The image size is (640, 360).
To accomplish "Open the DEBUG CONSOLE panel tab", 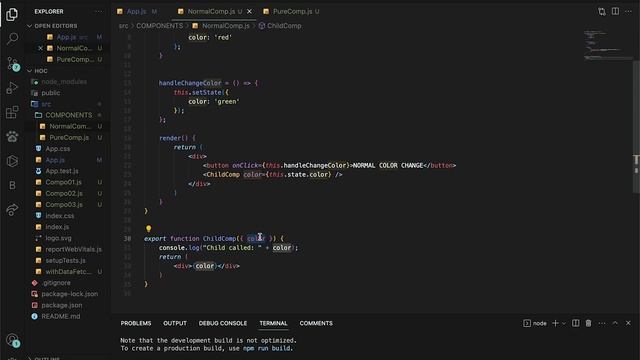I will pyautogui.click(x=223, y=323).
